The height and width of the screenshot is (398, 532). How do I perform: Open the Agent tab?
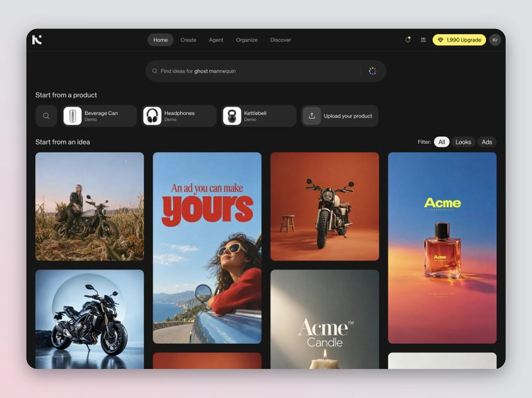coord(216,40)
